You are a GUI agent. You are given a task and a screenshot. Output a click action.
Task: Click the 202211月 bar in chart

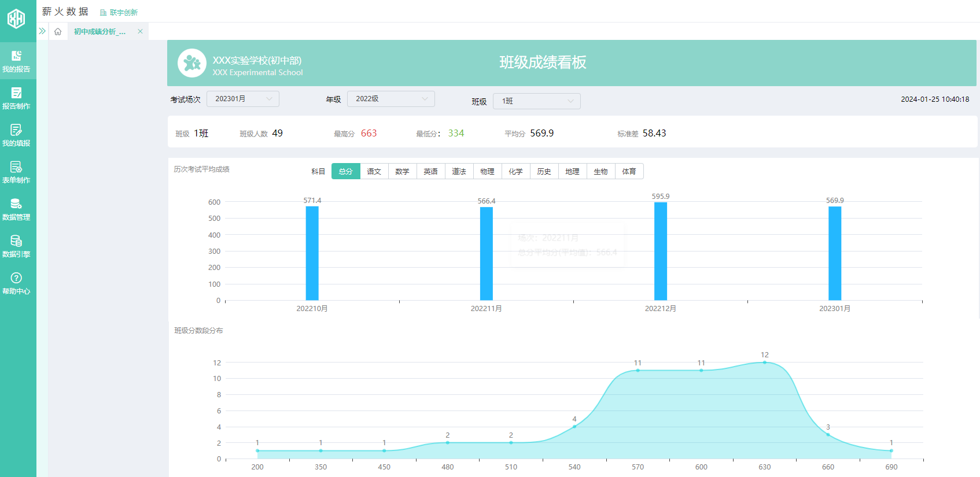click(x=487, y=254)
